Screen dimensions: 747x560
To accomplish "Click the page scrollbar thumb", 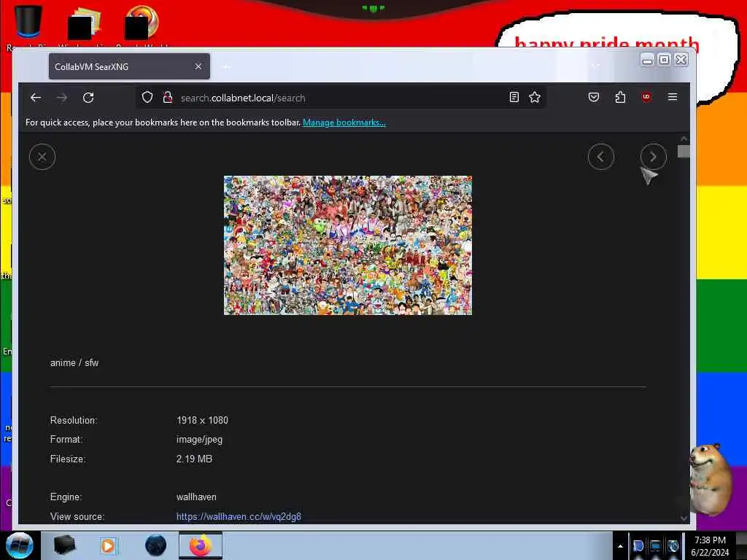I will pos(684,152).
